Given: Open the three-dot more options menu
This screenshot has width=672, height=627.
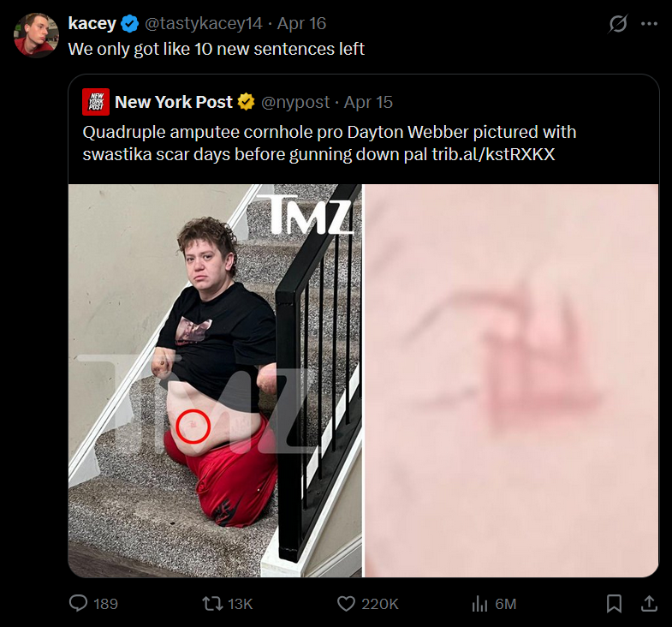Looking at the screenshot, I should point(649,24).
